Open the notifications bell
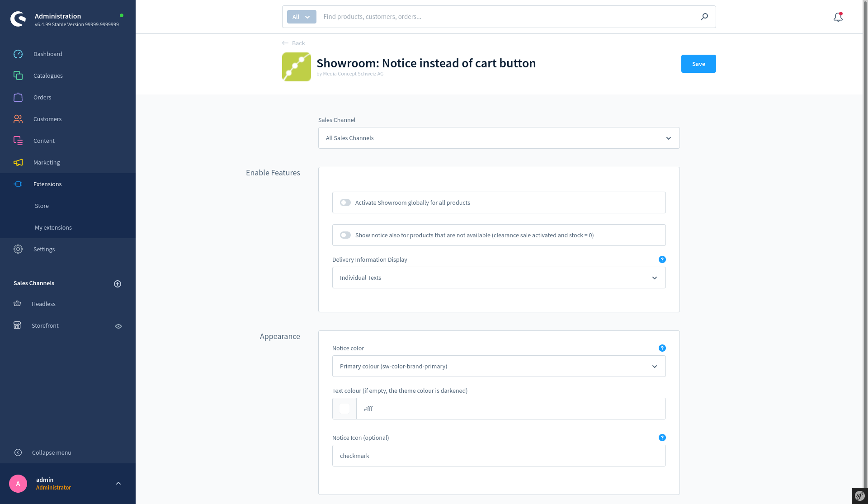The height and width of the screenshot is (504, 868). click(x=838, y=17)
